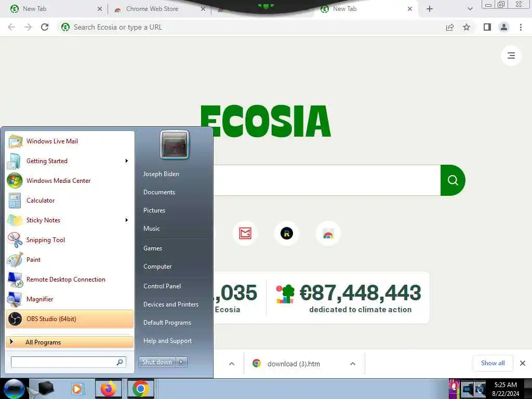
Task: Open the Chrome Web Store shortcut tile
Action: [328, 233]
